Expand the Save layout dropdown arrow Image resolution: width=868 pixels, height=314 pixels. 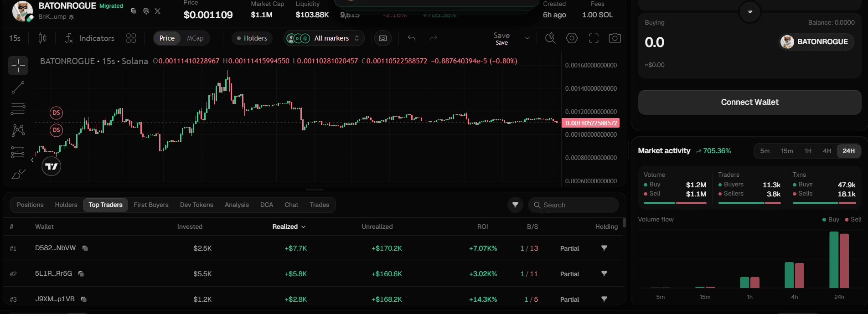[527, 38]
